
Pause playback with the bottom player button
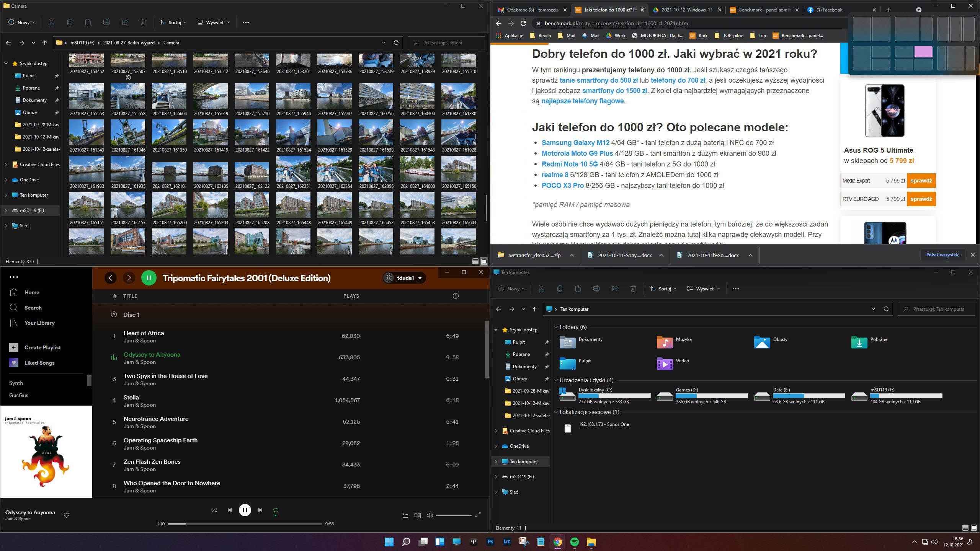(x=245, y=510)
